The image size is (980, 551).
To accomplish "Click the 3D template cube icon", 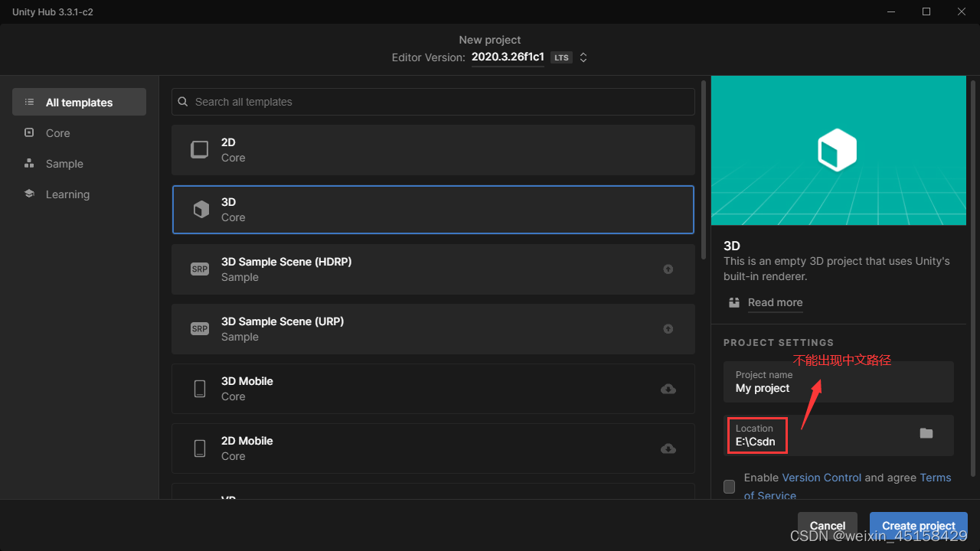I will tap(201, 210).
